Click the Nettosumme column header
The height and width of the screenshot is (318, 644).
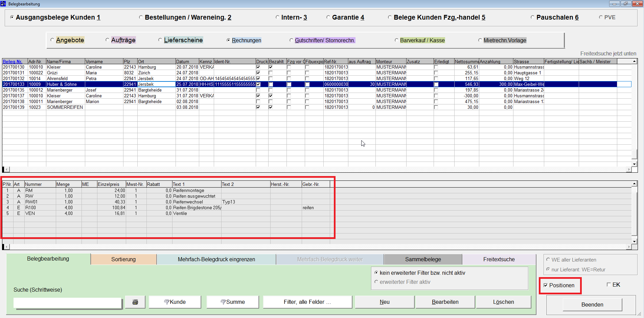click(x=466, y=62)
